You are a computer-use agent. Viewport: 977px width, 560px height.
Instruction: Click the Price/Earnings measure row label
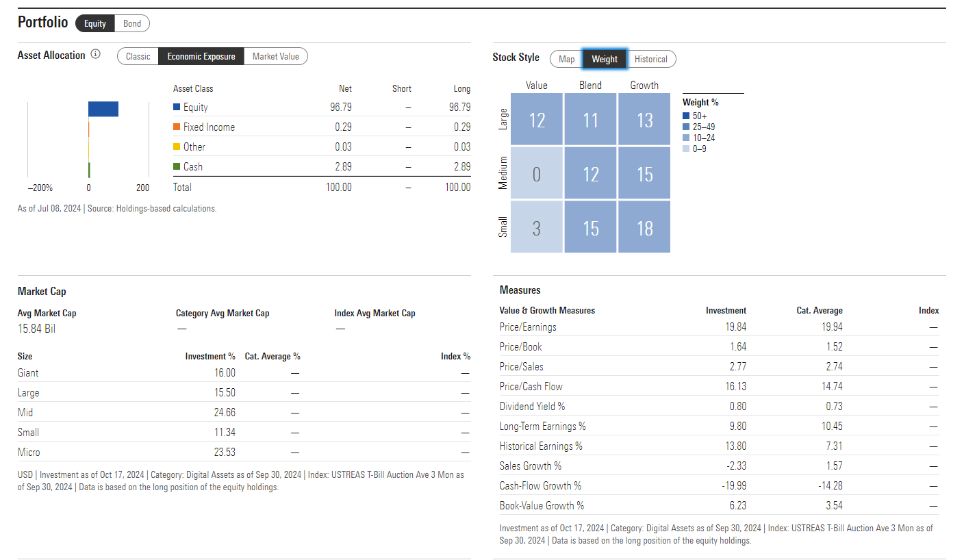pos(528,327)
